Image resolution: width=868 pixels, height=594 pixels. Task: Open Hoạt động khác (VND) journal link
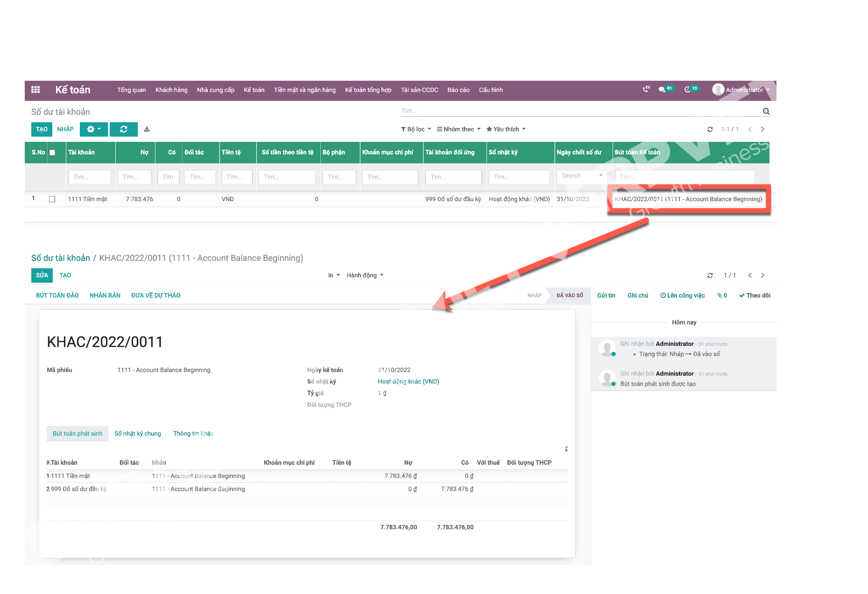point(409,382)
